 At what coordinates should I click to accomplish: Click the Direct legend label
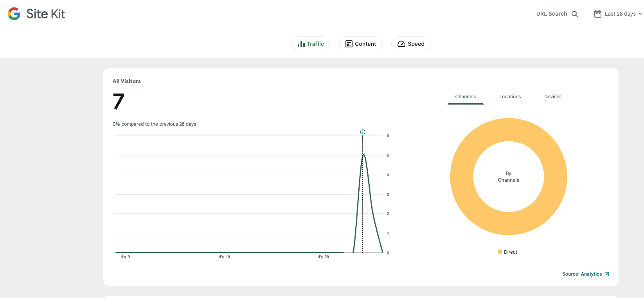511,252
